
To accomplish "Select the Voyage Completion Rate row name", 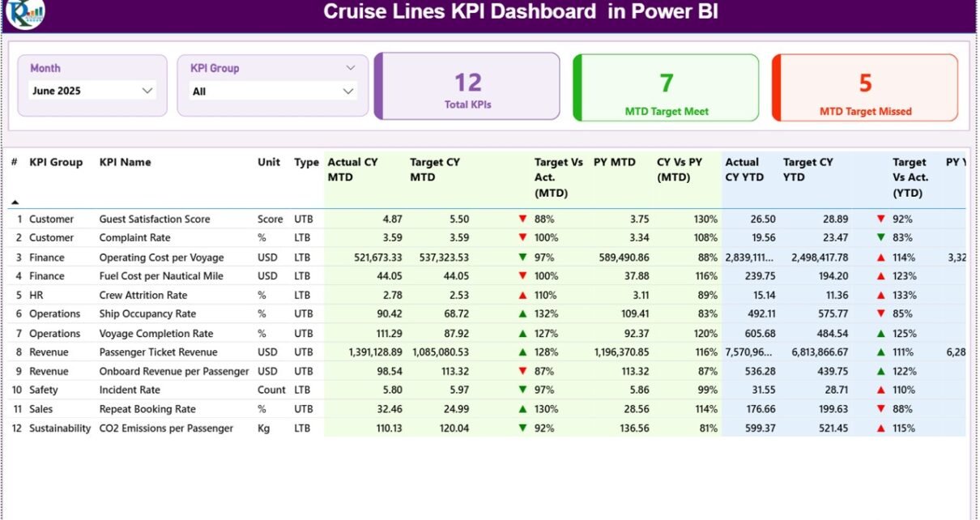I will tap(156, 334).
